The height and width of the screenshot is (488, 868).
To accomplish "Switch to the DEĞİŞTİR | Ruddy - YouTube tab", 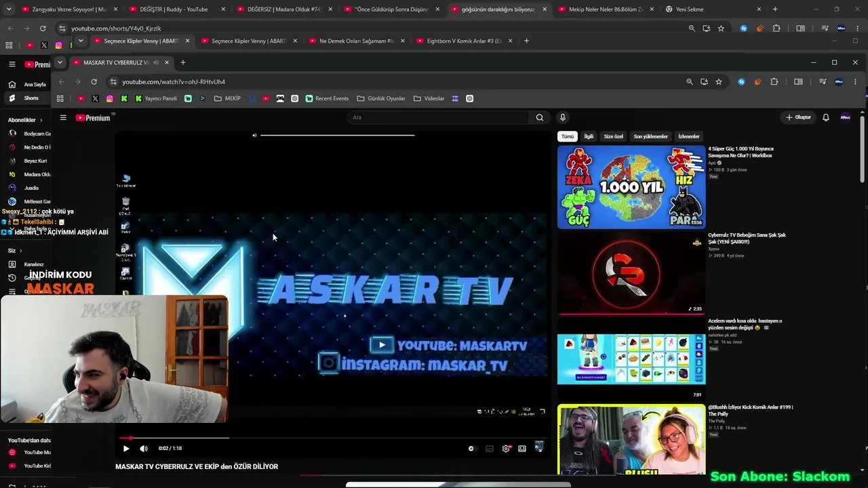I will tap(173, 9).
